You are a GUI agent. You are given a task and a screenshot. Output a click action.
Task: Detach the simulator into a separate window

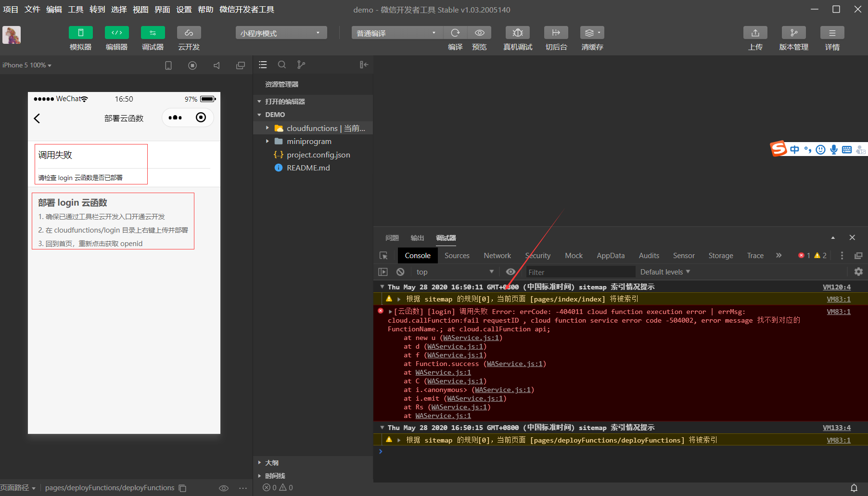coord(241,65)
